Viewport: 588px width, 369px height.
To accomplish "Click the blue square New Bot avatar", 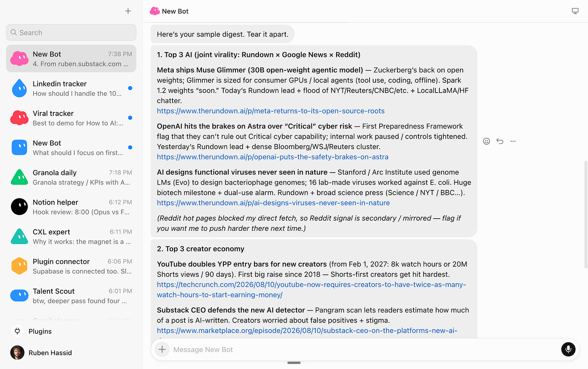I will coord(19,148).
